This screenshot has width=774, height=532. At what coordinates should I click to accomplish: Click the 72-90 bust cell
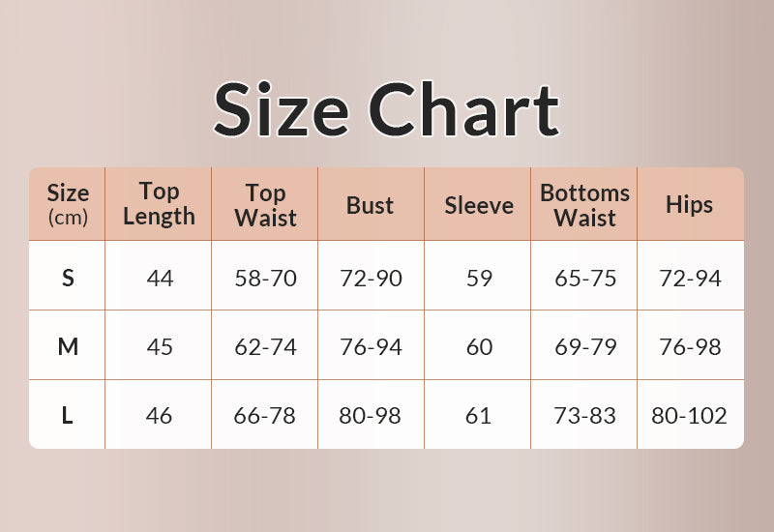pyautogui.click(x=371, y=279)
